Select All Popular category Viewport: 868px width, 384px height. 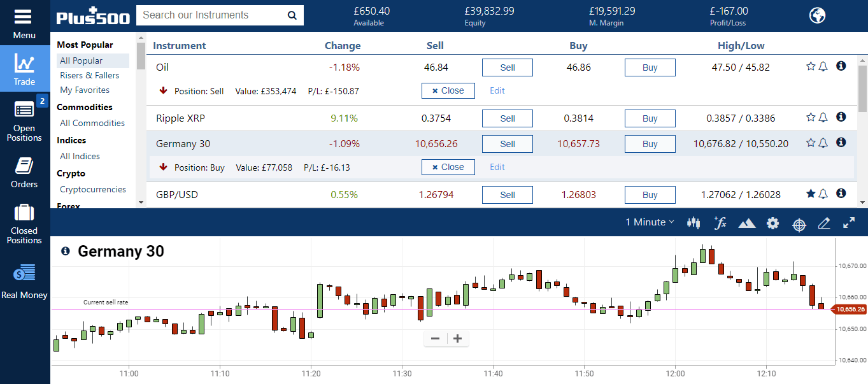click(92, 60)
